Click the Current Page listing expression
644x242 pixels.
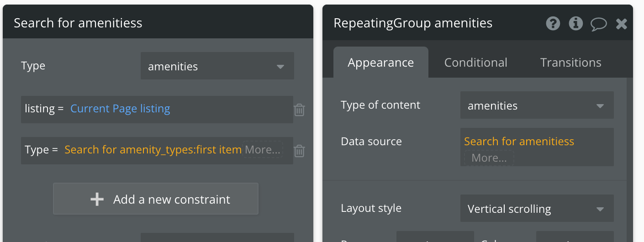tap(120, 109)
